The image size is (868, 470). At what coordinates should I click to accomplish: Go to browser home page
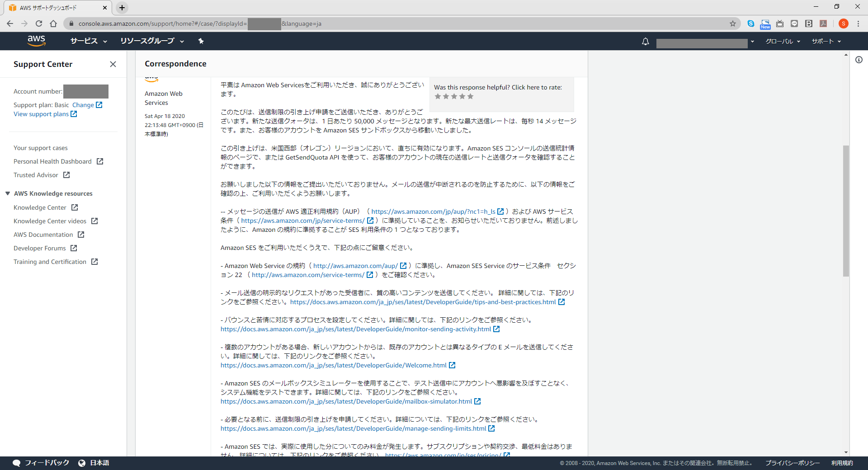click(x=53, y=23)
